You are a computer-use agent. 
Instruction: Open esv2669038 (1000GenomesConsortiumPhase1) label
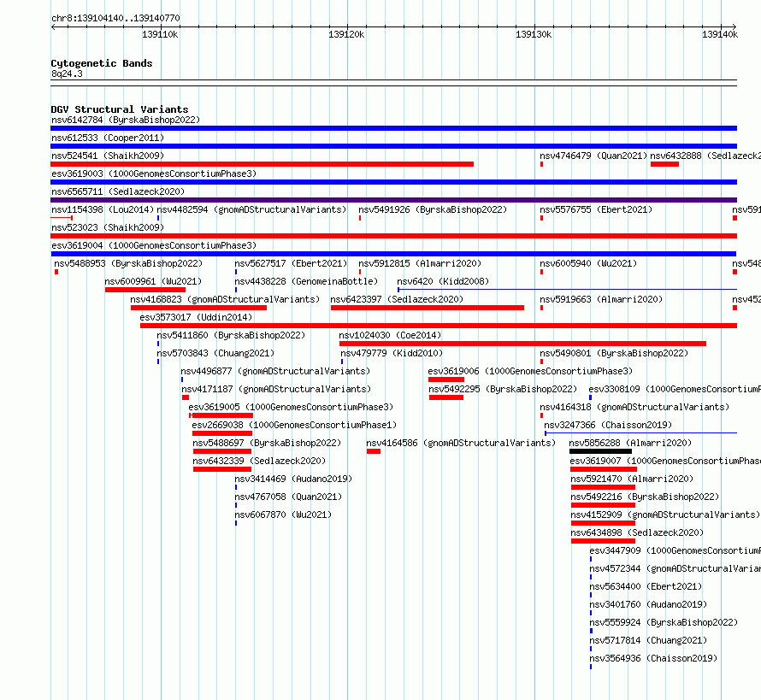[x=294, y=425]
